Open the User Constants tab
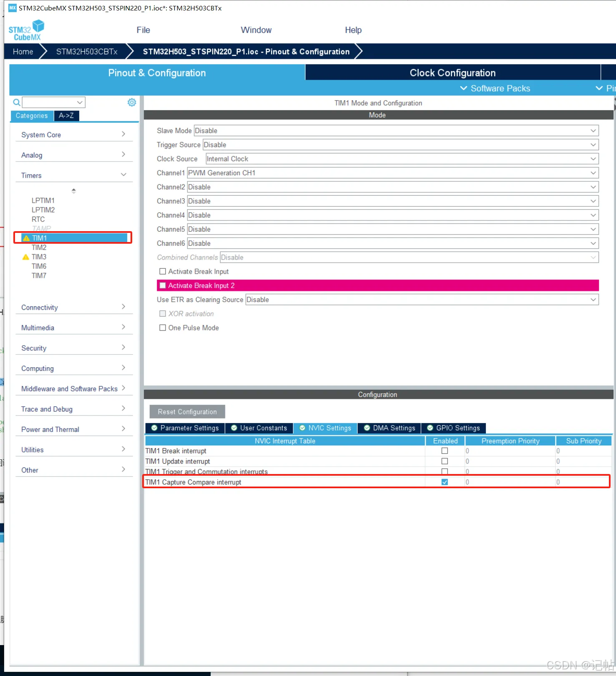Screen dimensions: 616x676 pyautogui.click(x=259, y=428)
